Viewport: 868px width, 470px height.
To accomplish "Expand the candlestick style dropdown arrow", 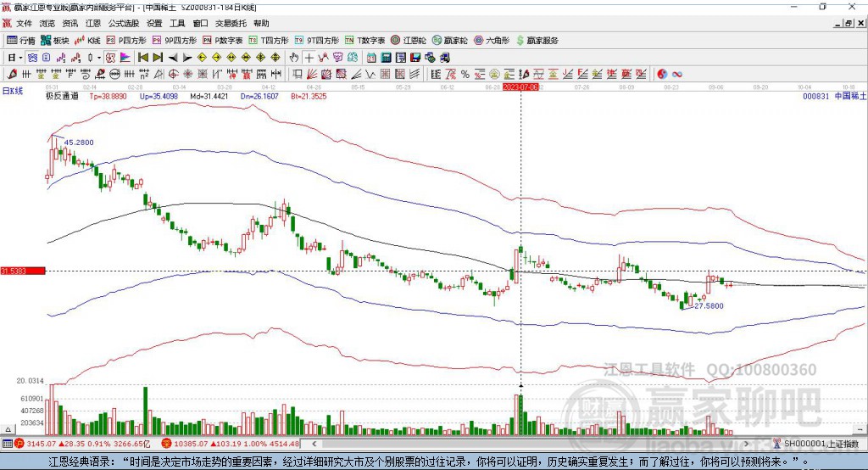I will click(99, 58).
